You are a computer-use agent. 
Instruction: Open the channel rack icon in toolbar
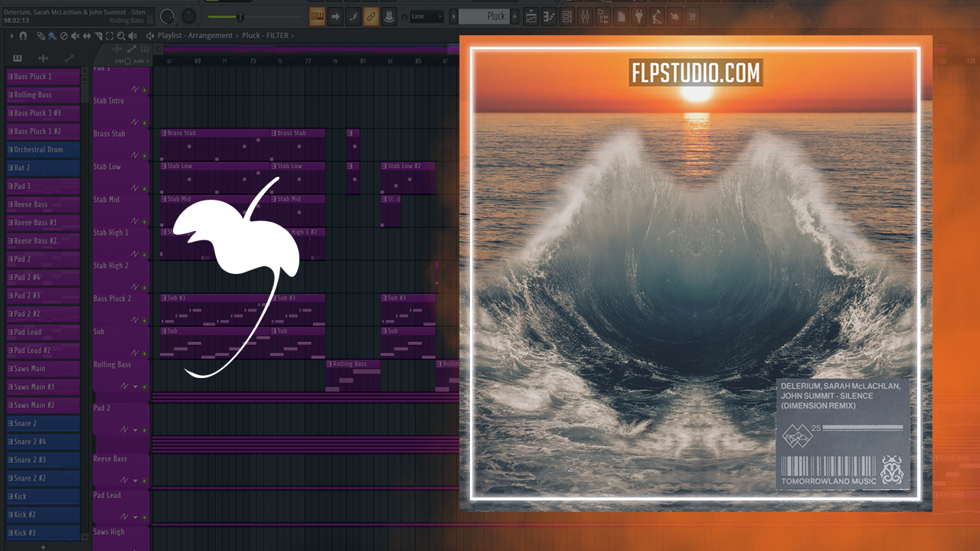pyautogui.click(x=567, y=16)
